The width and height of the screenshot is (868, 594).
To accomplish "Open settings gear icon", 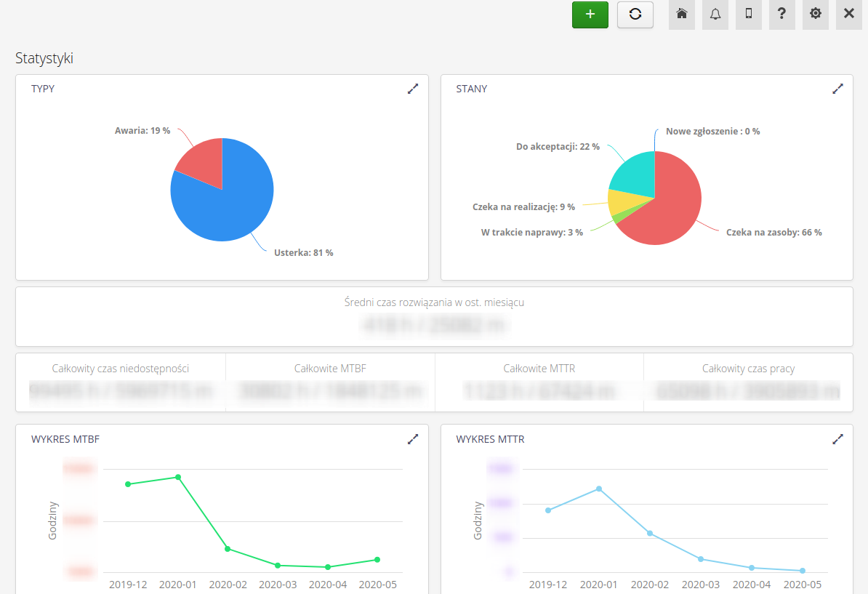I will 815,15.
